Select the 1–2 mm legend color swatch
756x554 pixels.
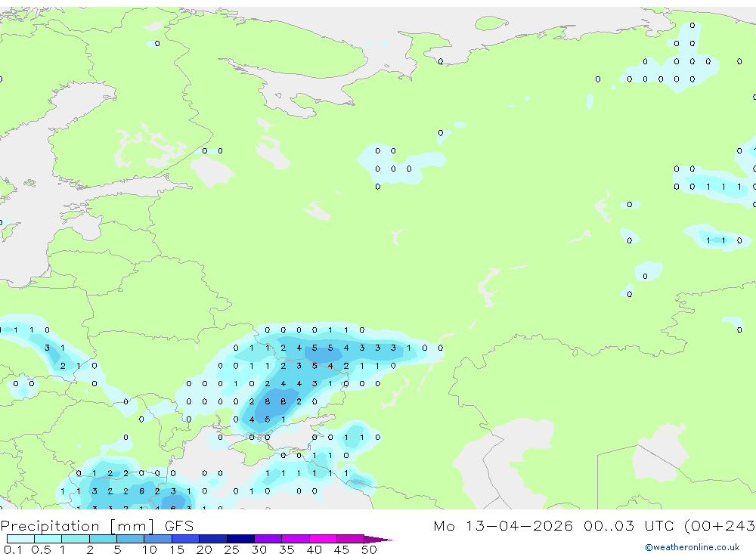click(76, 539)
